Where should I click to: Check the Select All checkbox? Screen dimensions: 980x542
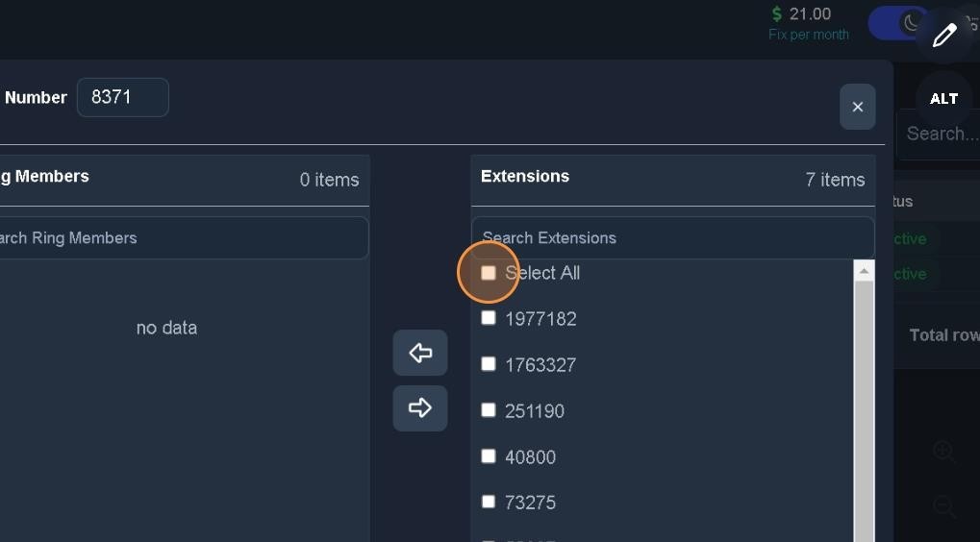489,273
